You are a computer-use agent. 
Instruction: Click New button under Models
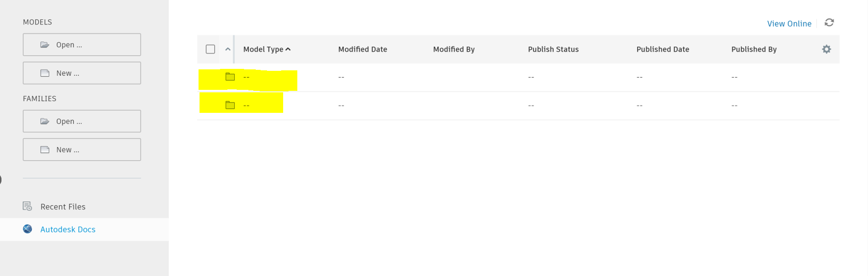(82, 73)
